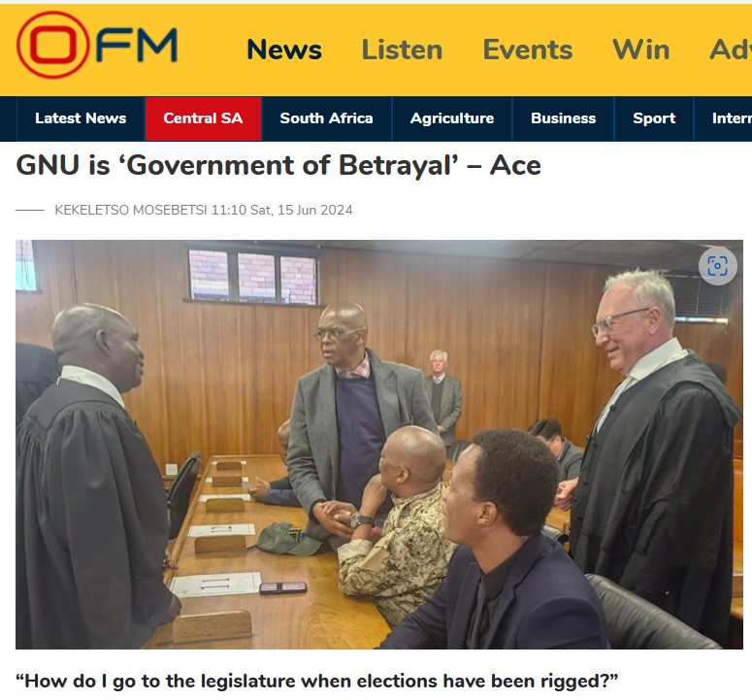The width and height of the screenshot is (752, 700).
Task: Switch to the South Africa tab
Action: [x=327, y=118]
